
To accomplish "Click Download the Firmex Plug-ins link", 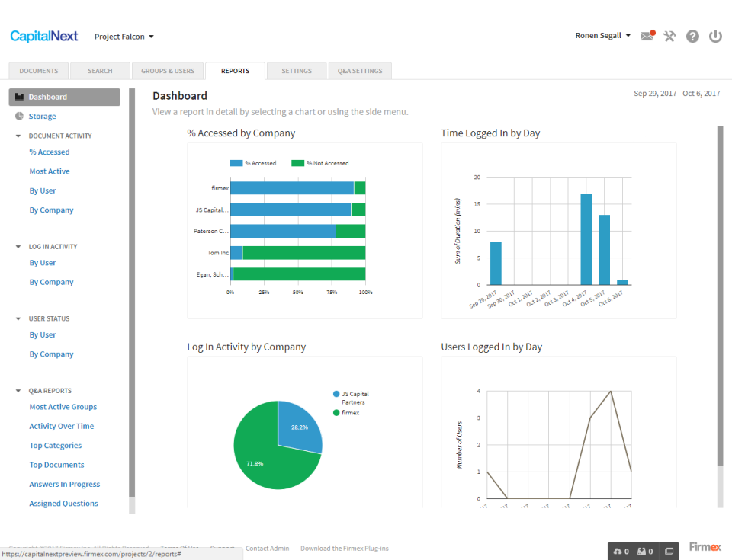I will pos(344,548).
